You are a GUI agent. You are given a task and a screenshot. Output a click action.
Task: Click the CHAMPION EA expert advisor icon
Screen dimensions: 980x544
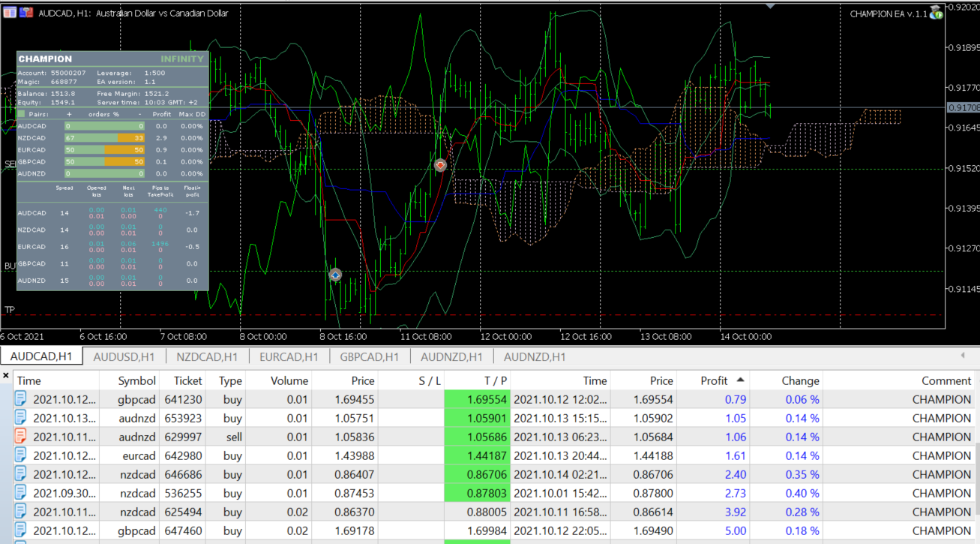936,13
